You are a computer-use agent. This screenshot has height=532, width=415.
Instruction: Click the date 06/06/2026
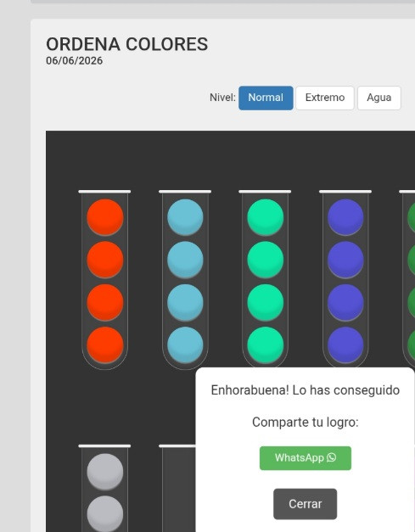pyautogui.click(x=75, y=61)
